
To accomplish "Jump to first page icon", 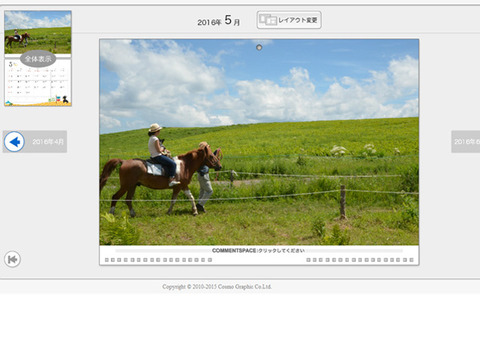I will [x=13, y=259].
